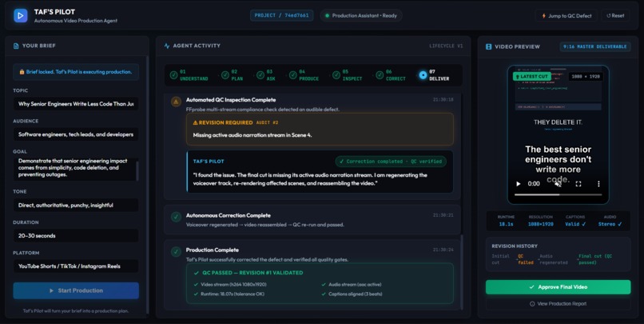
Task: Click the green status dot of Production Assistant
Action: tap(328, 16)
